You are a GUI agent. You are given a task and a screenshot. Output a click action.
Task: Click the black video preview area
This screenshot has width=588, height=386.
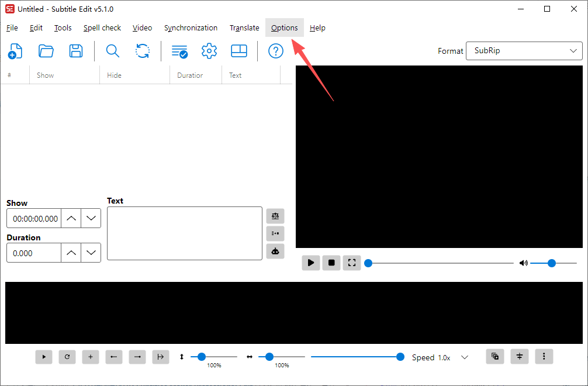(x=439, y=157)
